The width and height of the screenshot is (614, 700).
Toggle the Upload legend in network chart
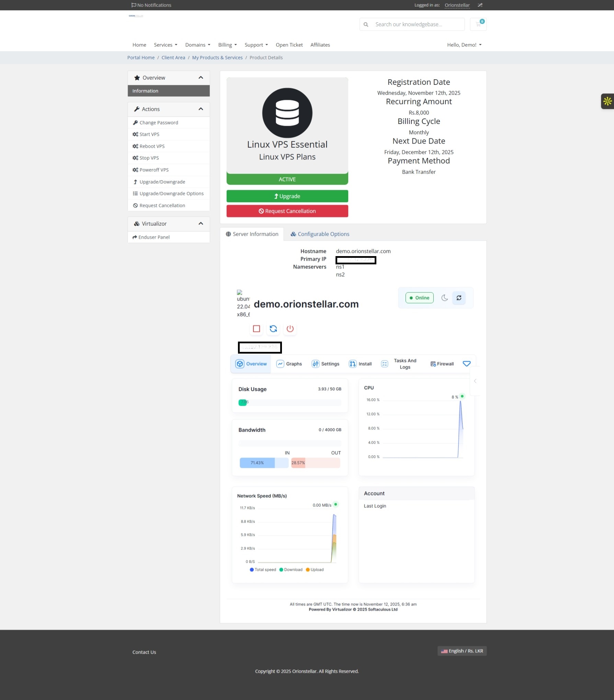[x=315, y=570]
